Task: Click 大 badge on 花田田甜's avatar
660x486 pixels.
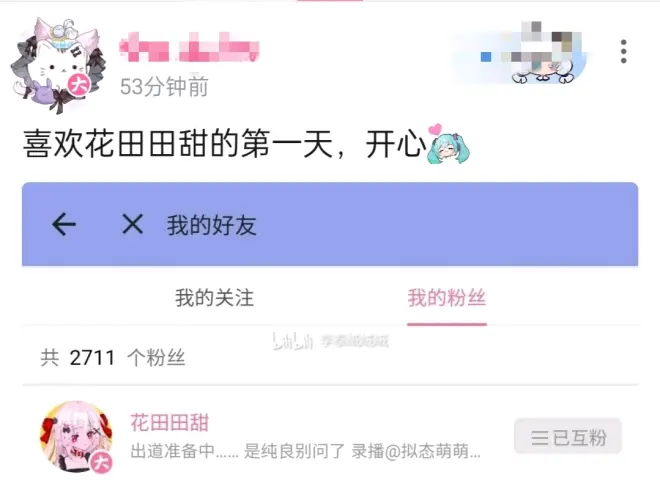Action: point(101,462)
